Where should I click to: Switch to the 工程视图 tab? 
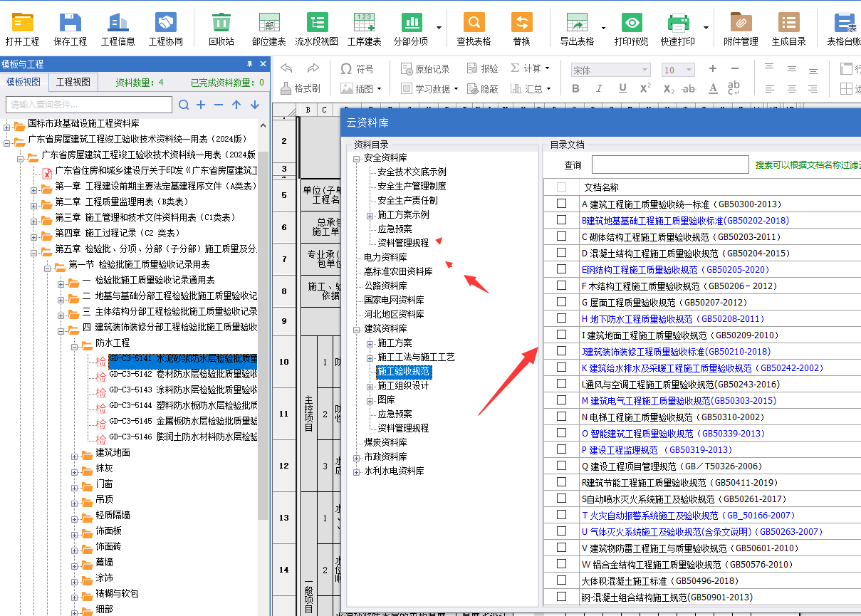tap(73, 82)
